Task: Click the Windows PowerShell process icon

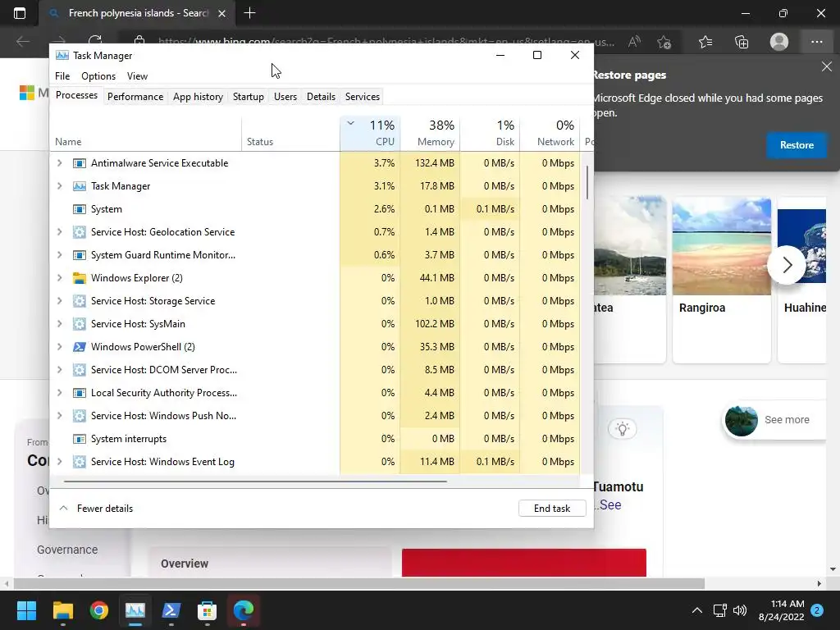Action: 80,347
